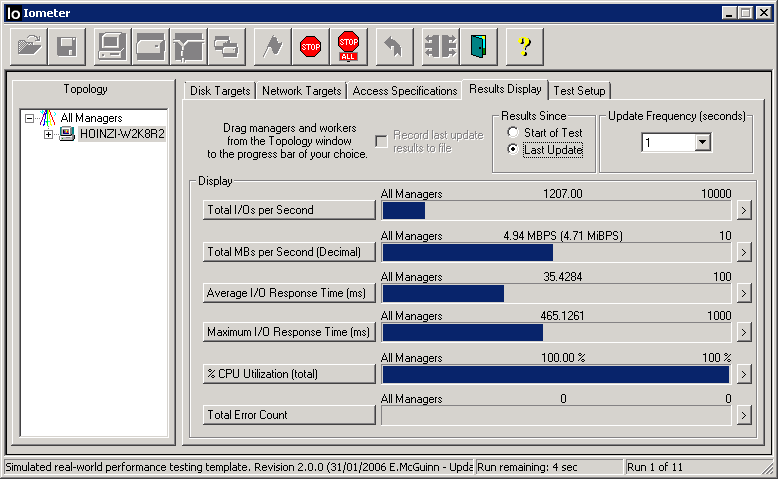Open Help with the question mark icon

tap(524, 46)
